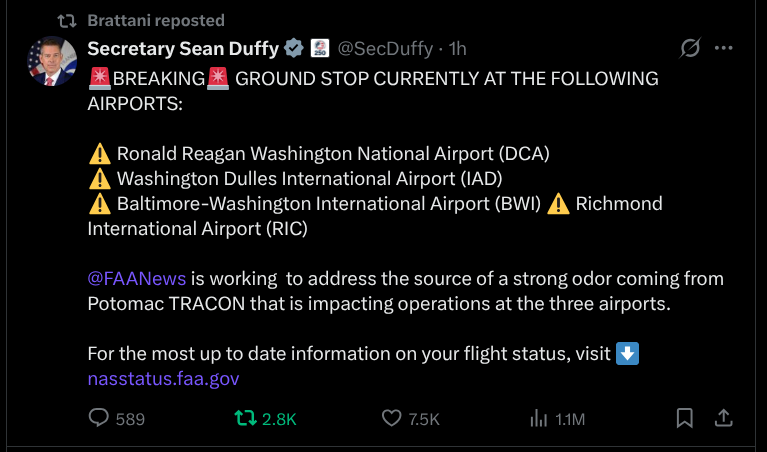
Task: Repost the ground stop announcement
Action: 243,418
